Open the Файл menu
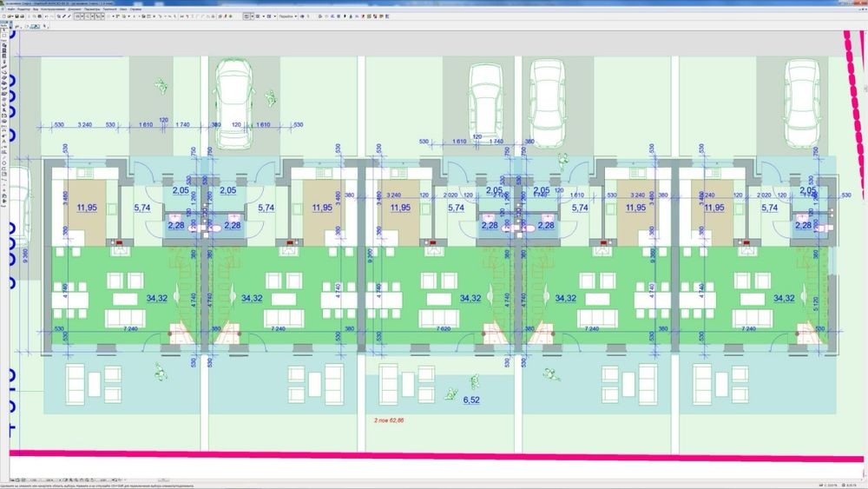 (x=9, y=8)
